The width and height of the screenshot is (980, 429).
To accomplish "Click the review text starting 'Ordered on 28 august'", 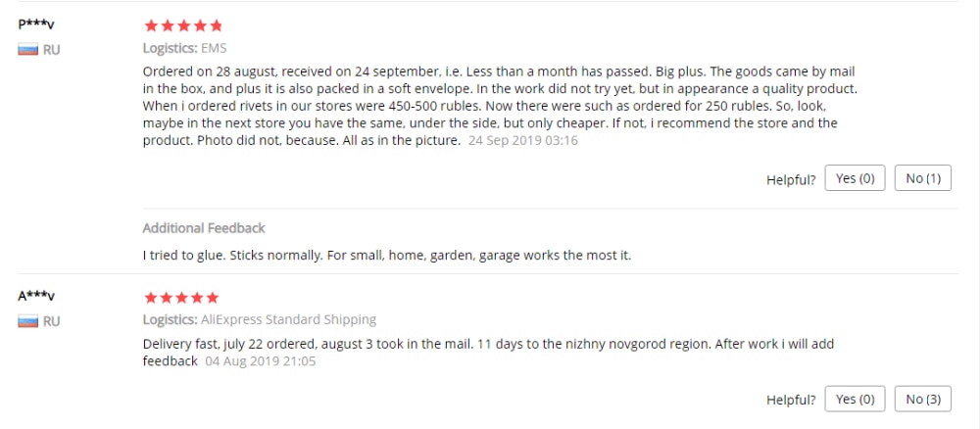I will [x=499, y=106].
